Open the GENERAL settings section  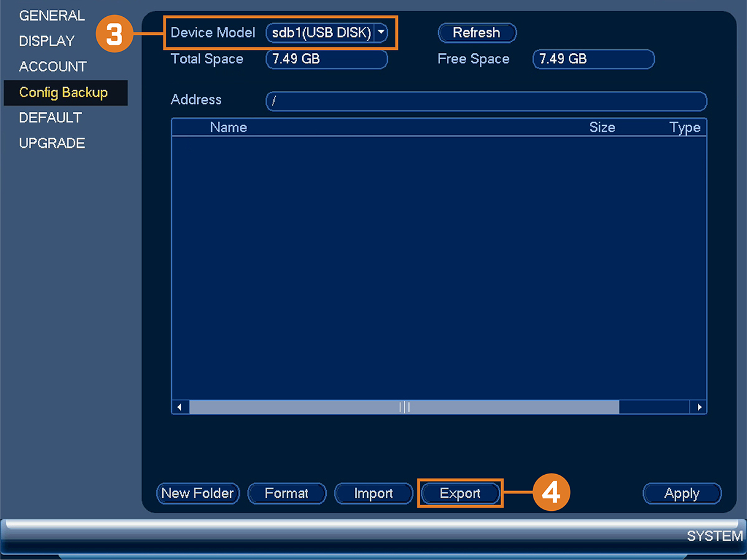[52, 16]
